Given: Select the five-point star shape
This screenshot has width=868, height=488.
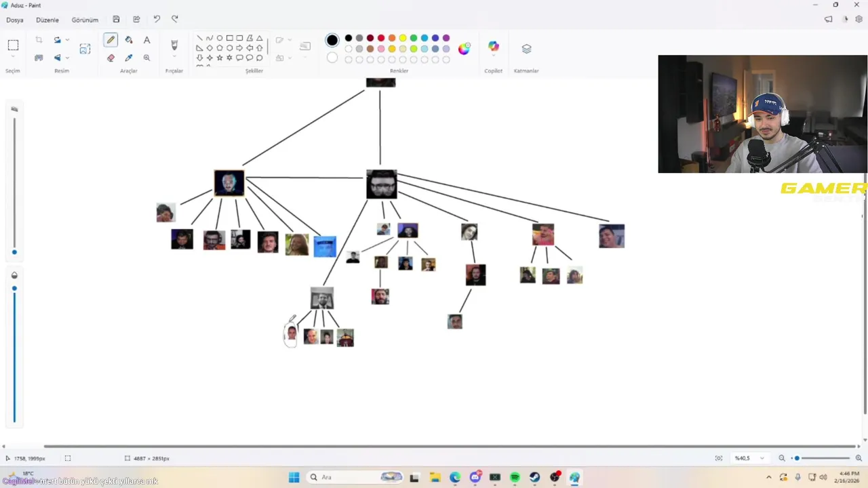Looking at the screenshot, I should pos(220,58).
